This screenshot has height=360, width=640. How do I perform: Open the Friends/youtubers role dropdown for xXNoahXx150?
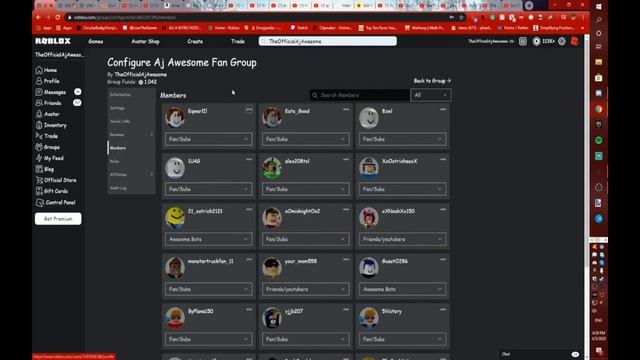(402, 239)
